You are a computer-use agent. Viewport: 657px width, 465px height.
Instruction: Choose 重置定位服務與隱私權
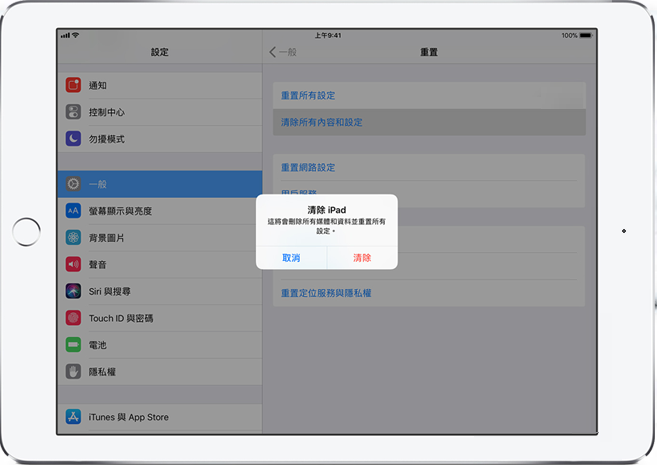coord(429,293)
